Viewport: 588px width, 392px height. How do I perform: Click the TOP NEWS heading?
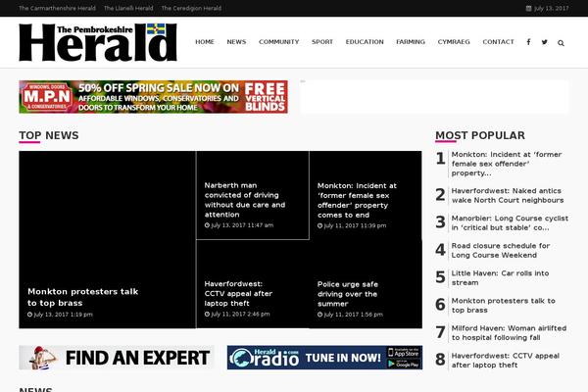pos(49,135)
